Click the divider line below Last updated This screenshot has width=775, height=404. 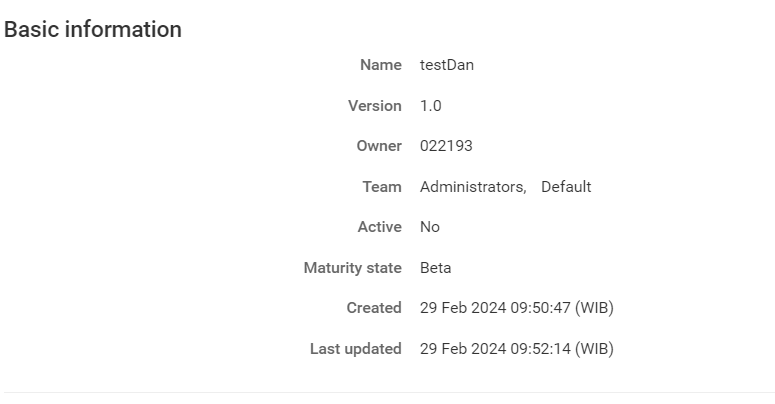pos(388,392)
